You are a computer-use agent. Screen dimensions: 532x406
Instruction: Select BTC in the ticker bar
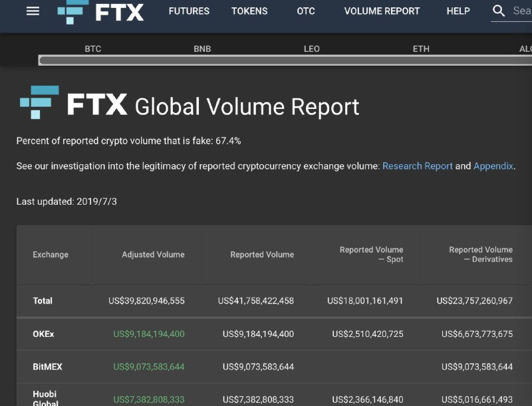click(x=93, y=49)
